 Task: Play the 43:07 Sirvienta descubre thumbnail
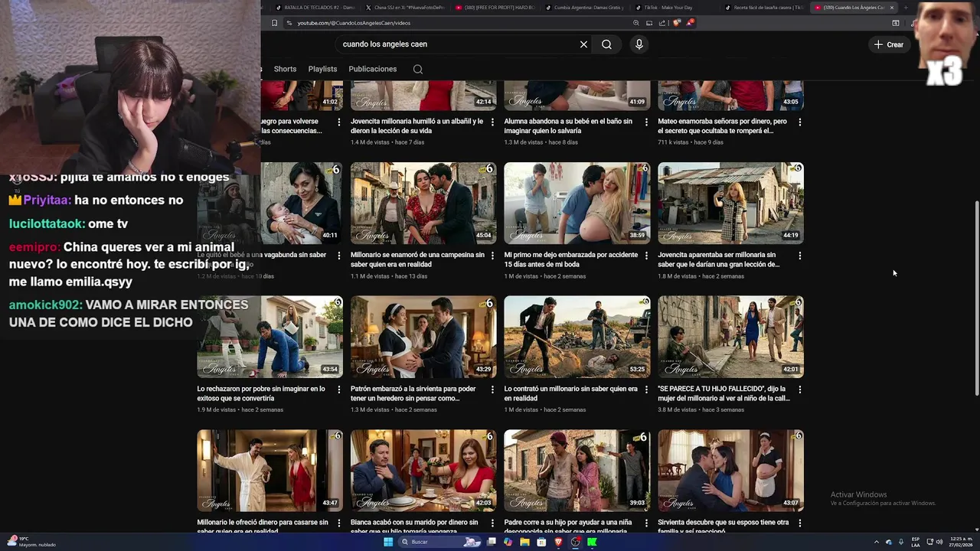tap(731, 471)
